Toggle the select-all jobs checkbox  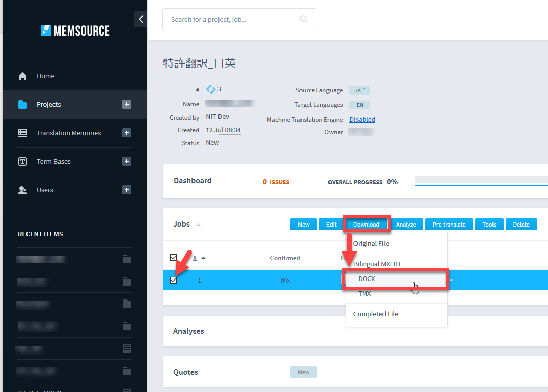click(173, 258)
